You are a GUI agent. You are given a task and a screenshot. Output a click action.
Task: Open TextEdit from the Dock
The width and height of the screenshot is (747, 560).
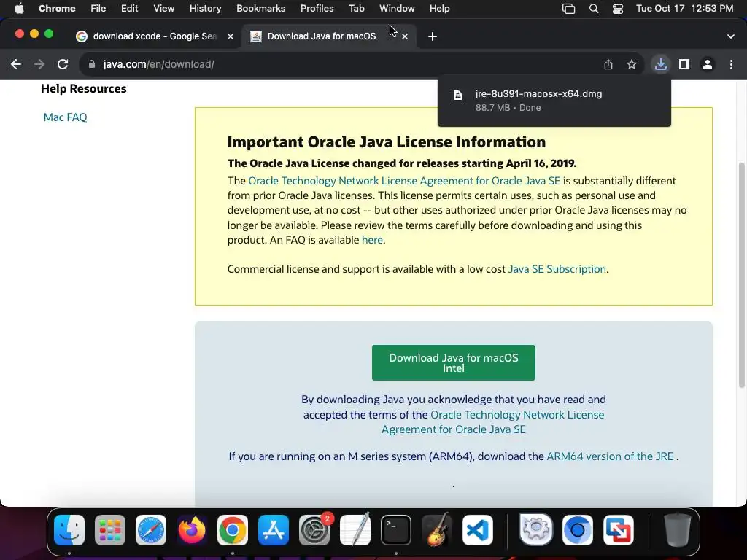[355, 530]
